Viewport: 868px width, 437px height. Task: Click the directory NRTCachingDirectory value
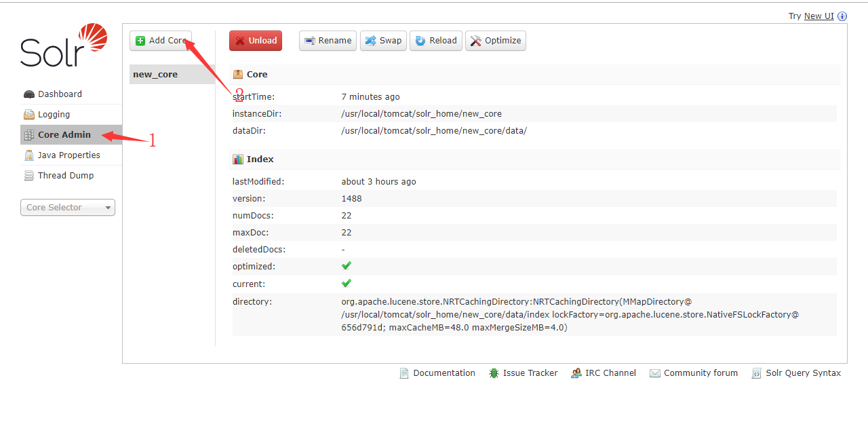570,314
